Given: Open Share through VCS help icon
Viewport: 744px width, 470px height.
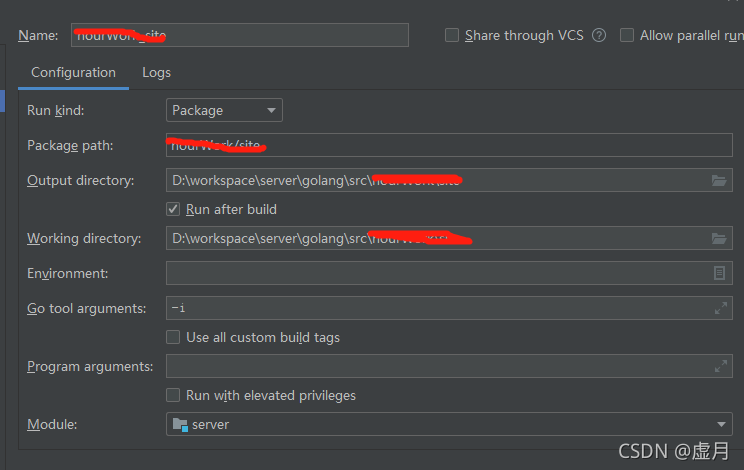Looking at the screenshot, I should tap(599, 35).
